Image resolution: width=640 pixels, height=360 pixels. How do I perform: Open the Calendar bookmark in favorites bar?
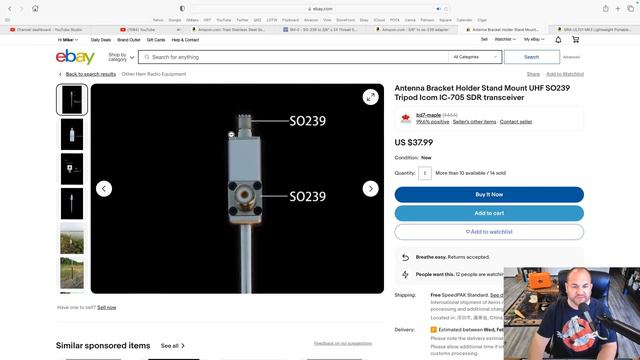pos(464,20)
